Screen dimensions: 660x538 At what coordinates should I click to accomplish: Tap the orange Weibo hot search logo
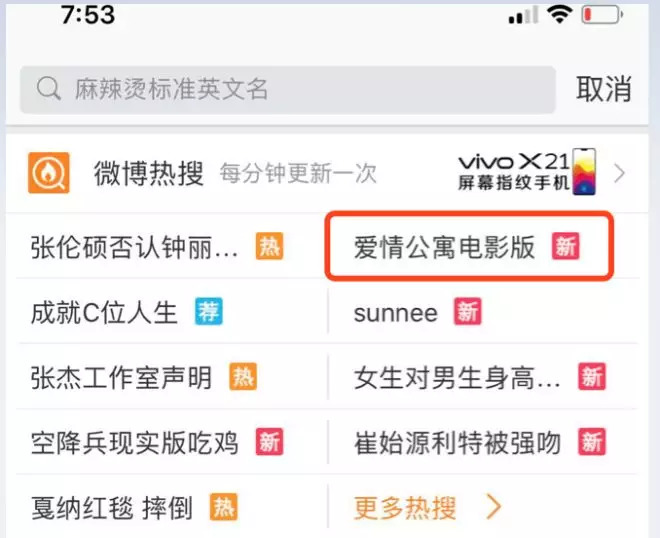click(x=49, y=172)
